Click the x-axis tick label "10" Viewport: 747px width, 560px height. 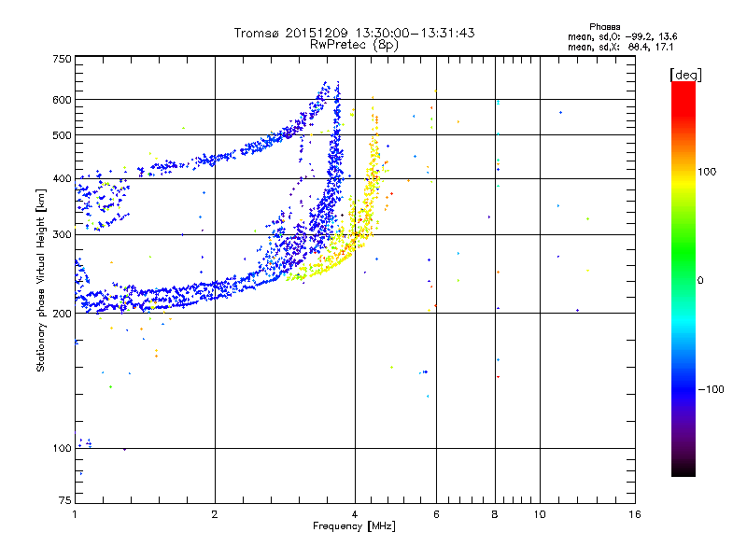[540, 514]
